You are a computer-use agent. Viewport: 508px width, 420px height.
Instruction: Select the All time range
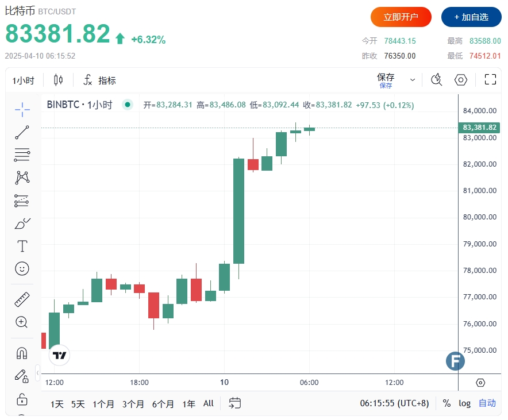(x=209, y=403)
